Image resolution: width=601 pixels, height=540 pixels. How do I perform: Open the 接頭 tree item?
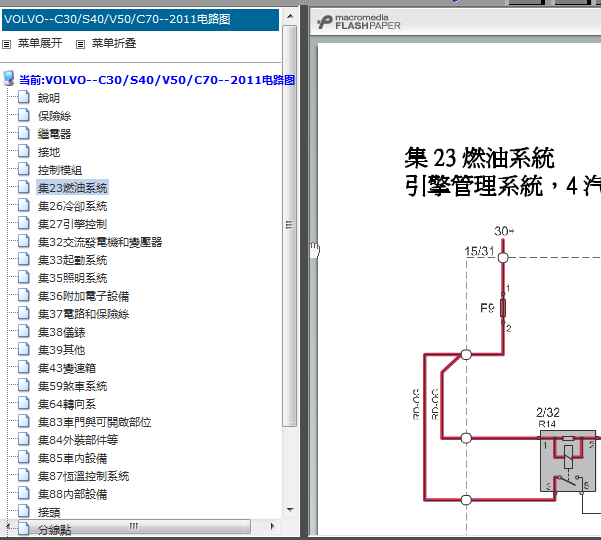click(49, 512)
